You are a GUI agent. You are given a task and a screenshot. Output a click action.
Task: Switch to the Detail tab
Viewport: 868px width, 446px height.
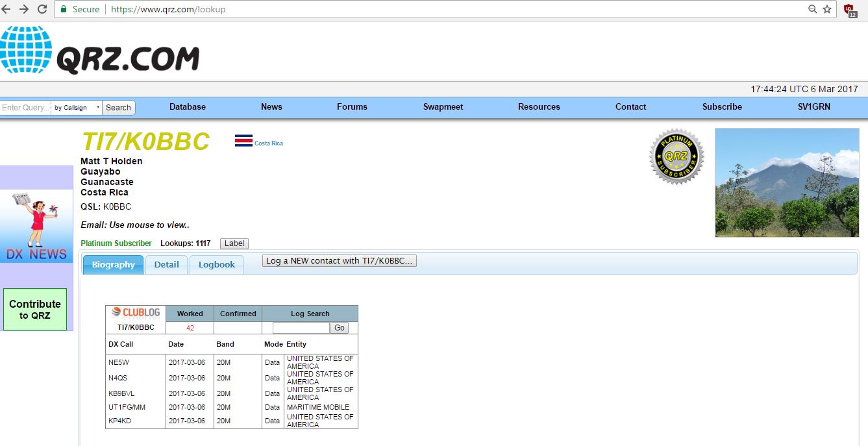click(x=166, y=265)
